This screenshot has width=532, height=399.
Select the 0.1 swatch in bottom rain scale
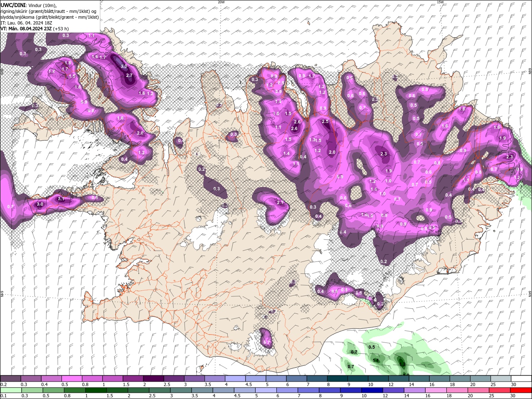tap(11, 390)
